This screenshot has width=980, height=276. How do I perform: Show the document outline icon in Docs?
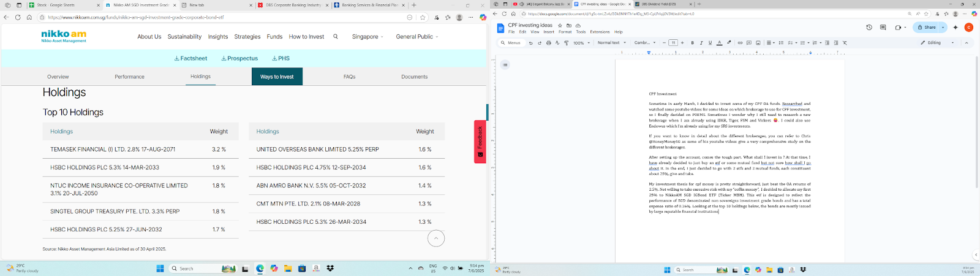(x=505, y=64)
